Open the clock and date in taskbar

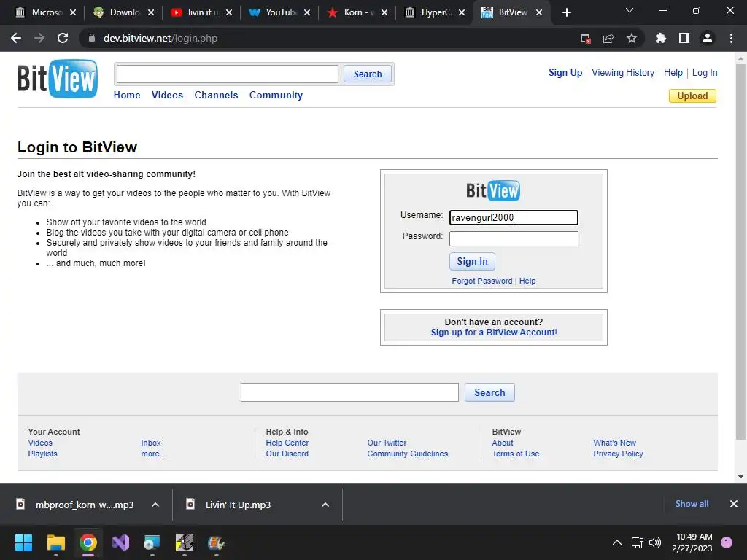tap(692, 542)
